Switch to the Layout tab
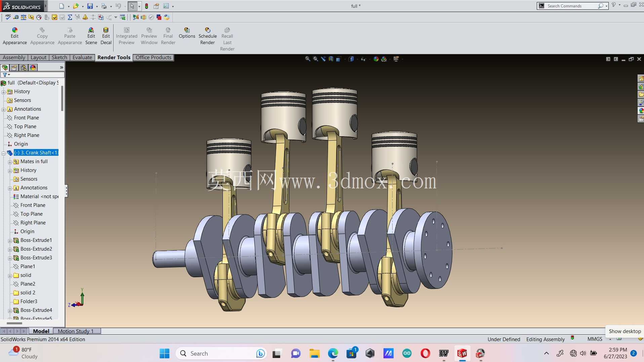This screenshot has width=644, height=362. 39,58
